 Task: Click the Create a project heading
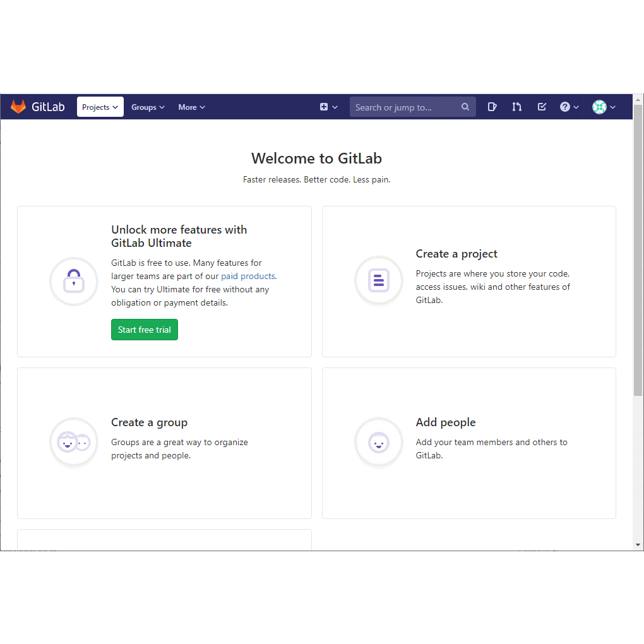click(x=456, y=254)
